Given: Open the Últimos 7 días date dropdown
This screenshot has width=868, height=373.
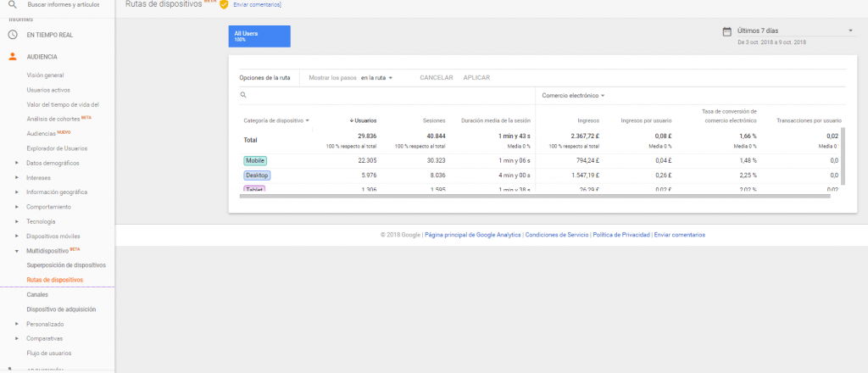Looking at the screenshot, I should coord(795,31).
